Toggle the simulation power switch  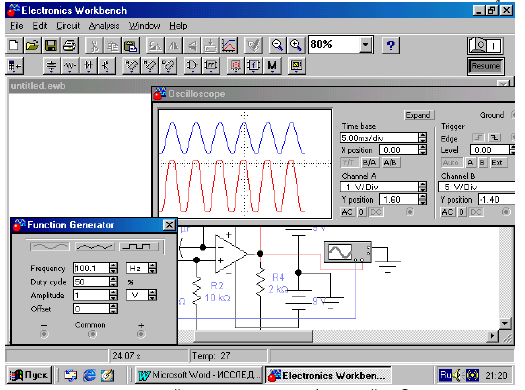pos(485,46)
